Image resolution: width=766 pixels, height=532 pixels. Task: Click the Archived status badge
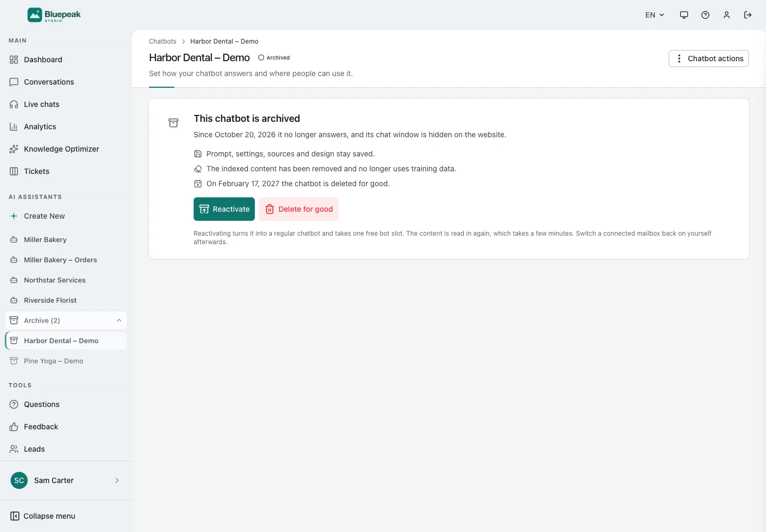274,57
